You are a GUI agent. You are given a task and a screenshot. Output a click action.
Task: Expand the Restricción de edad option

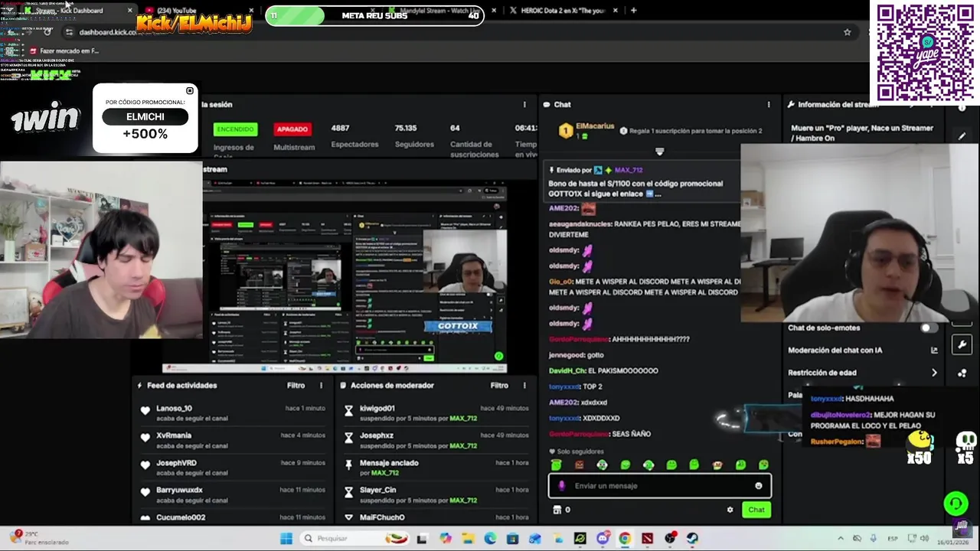click(934, 373)
